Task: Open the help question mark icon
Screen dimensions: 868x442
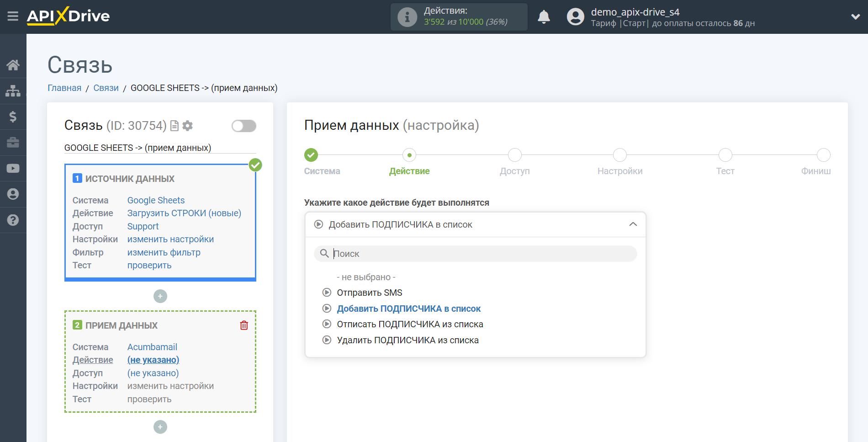Action: pos(13,220)
